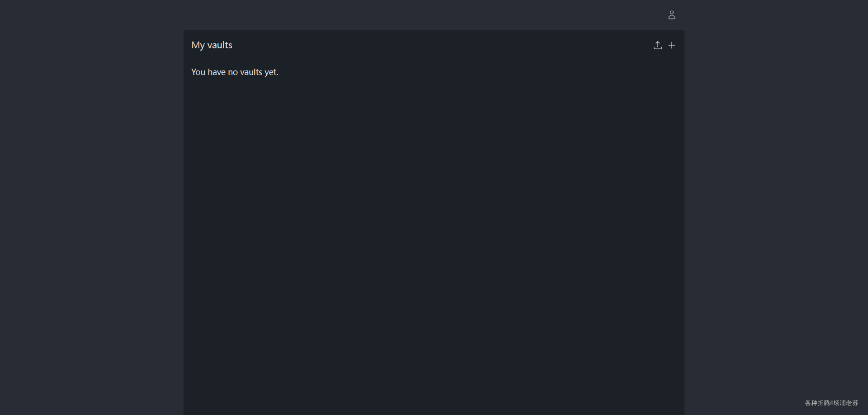868x415 pixels.
Task: Click the plus icon to add vault
Action: click(x=672, y=45)
